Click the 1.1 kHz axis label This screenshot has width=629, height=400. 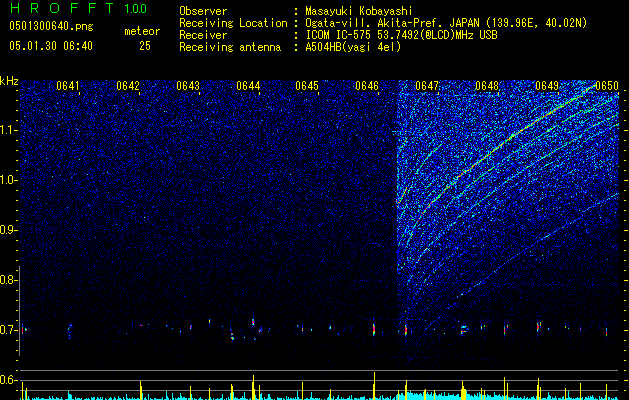coord(8,130)
